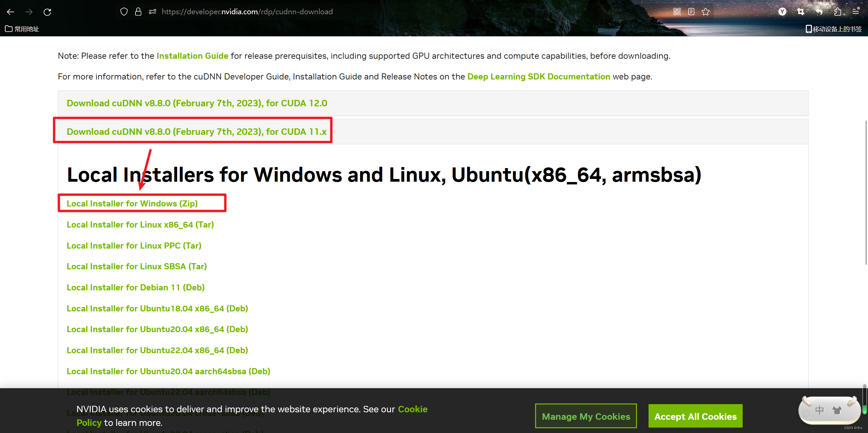Click the browser back arrow
This screenshot has width=868, height=433.
click(11, 12)
